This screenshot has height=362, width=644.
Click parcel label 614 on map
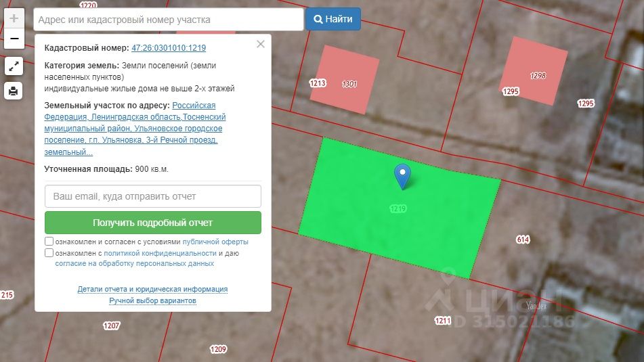[523, 240]
